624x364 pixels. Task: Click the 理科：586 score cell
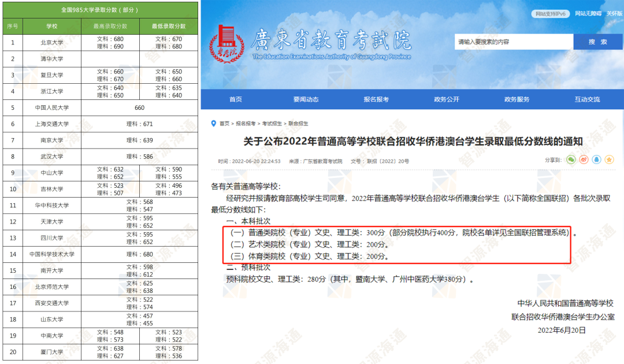140,157
